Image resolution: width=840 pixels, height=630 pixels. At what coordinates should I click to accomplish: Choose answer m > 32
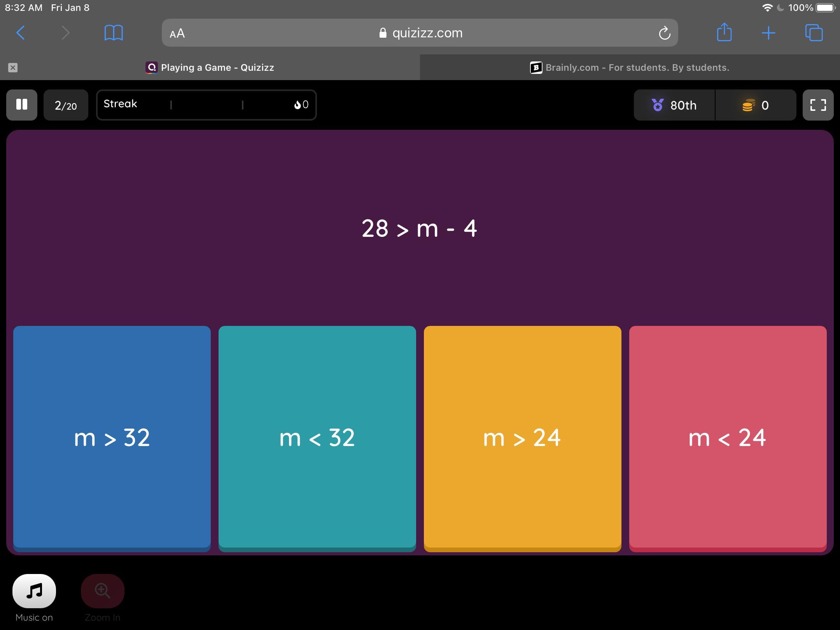point(112,437)
